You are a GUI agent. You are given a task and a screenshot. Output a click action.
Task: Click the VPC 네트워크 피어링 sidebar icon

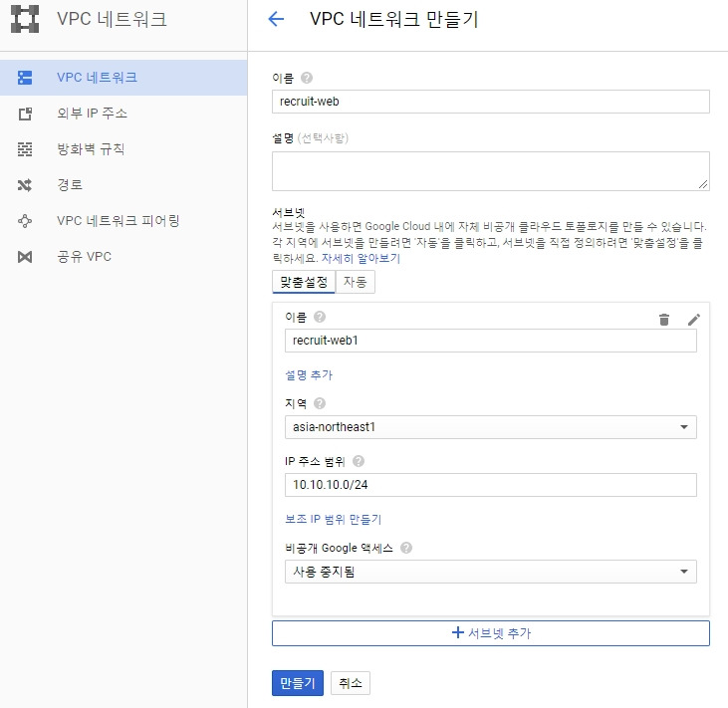(25, 221)
